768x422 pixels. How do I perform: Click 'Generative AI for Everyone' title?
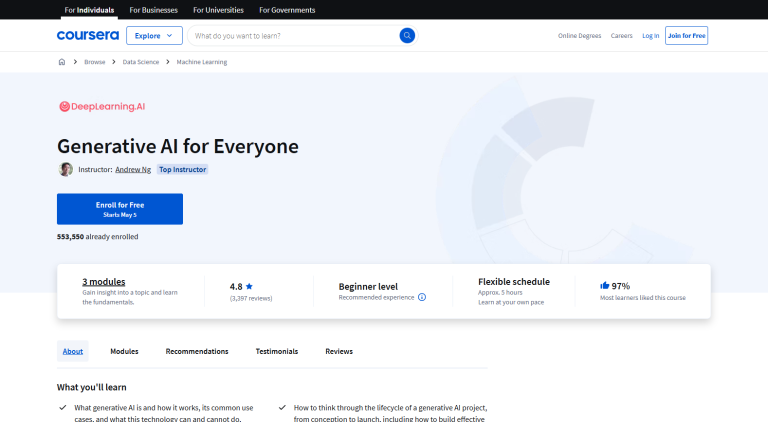(178, 146)
